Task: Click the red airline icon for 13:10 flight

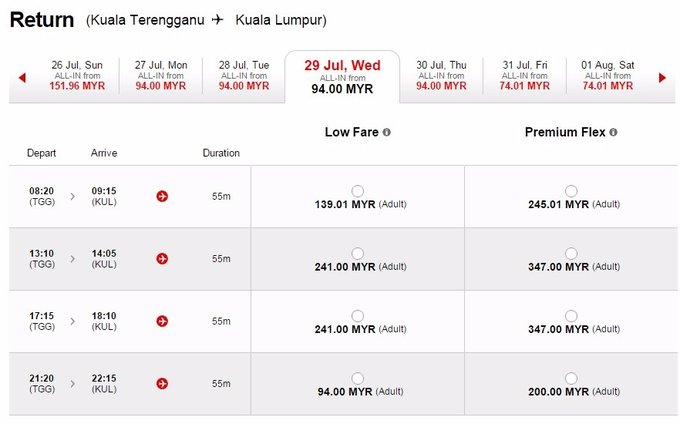Action: (162, 258)
